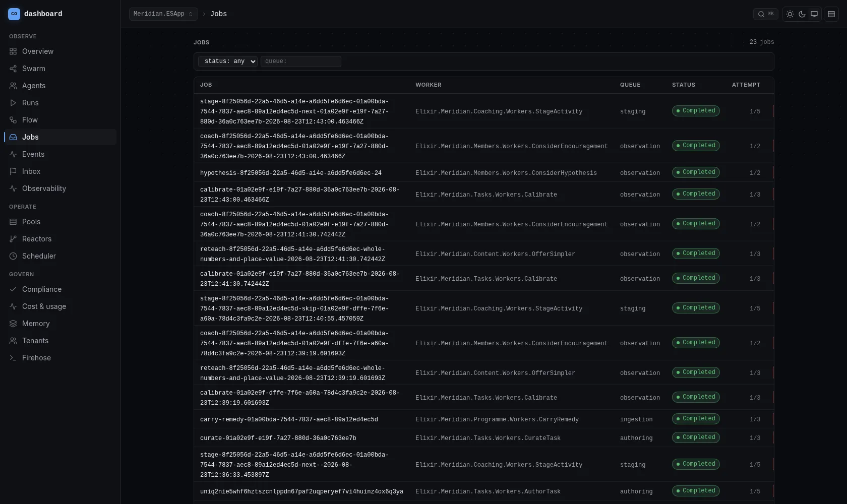Click worker Elixir.Meridian.Tasks.Workers.AuthorTask

(x=488, y=491)
